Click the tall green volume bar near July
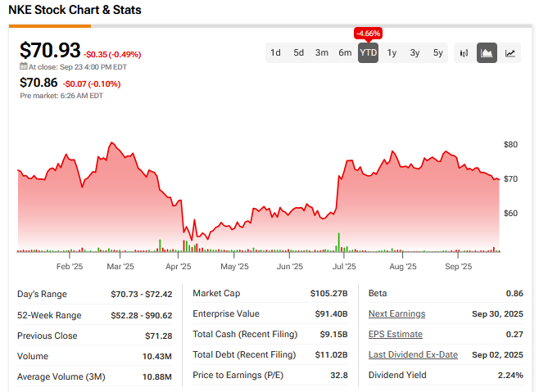539x392 pixels. point(339,242)
